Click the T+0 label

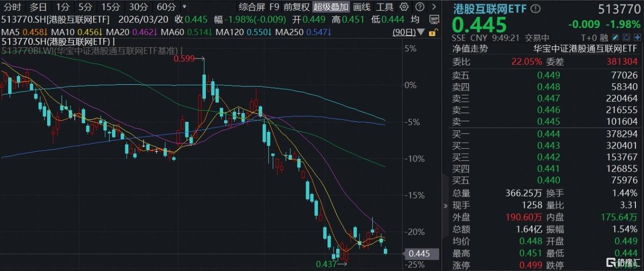tap(589, 38)
